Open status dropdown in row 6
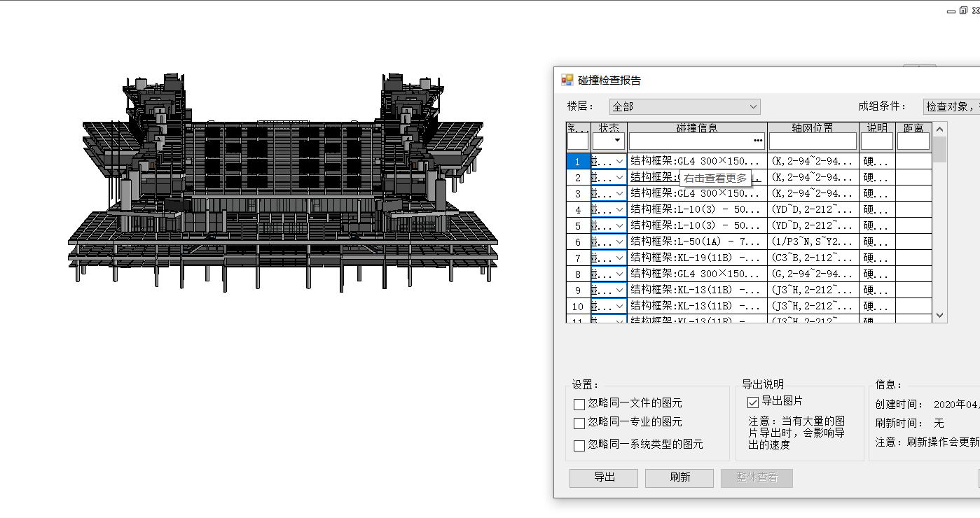Screen dimensions: 980x518 (x=619, y=241)
